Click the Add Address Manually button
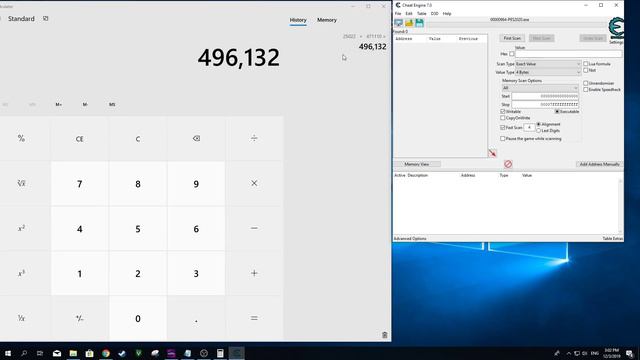Screen dimensions: 640x360 point(599,164)
